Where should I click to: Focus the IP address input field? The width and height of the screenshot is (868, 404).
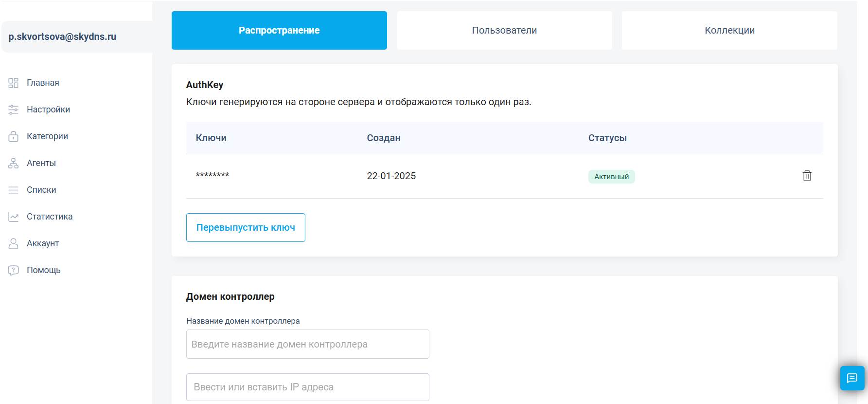point(307,387)
